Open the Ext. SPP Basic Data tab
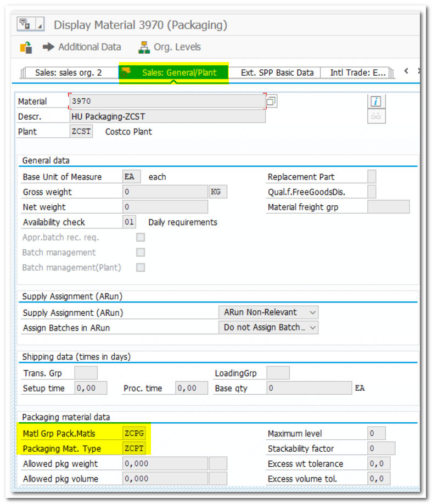 (277, 72)
